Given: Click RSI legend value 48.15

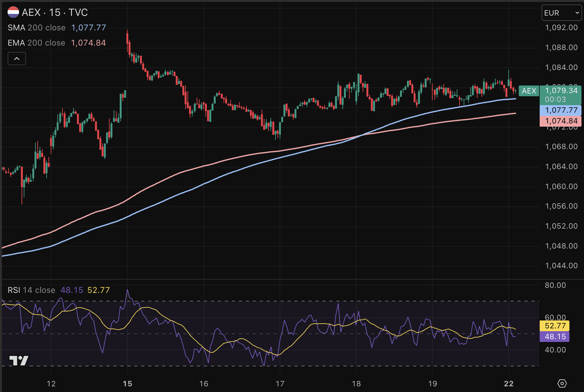Looking at the screenshot, I should (x=72, y=290).
